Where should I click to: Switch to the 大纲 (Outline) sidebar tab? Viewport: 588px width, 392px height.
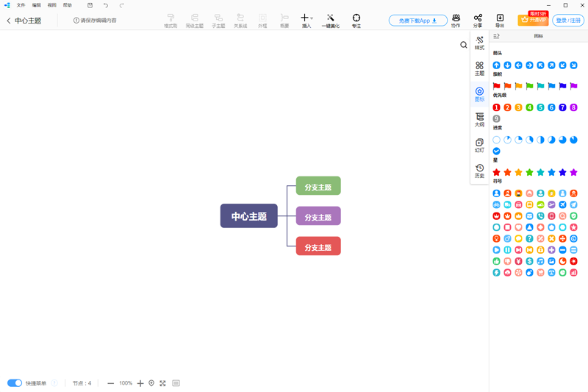click(x=479, y=120)
